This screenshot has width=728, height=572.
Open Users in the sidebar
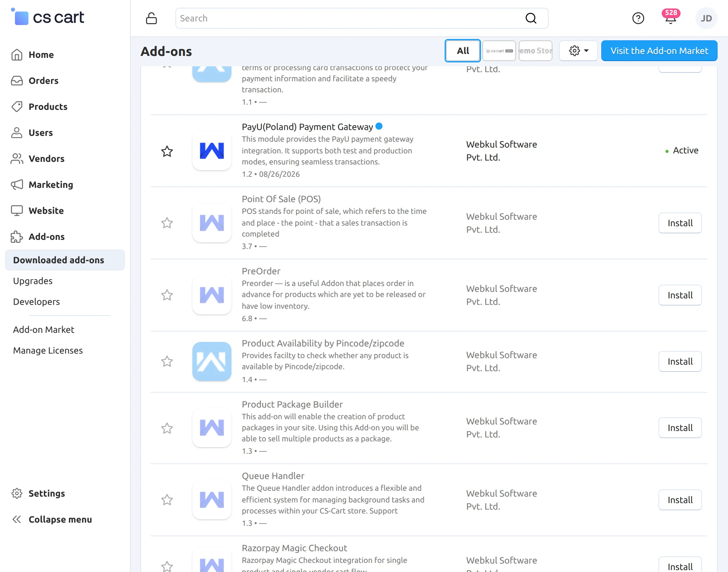click(32, 133)
